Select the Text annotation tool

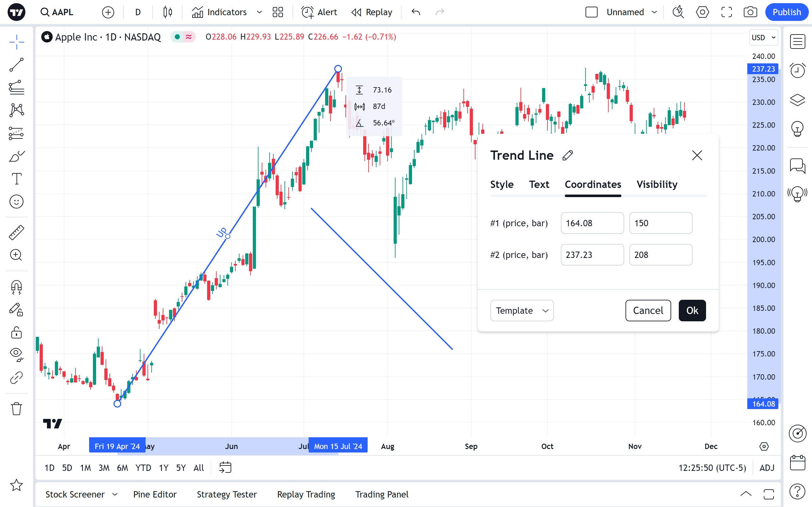(x=16, y=179)
